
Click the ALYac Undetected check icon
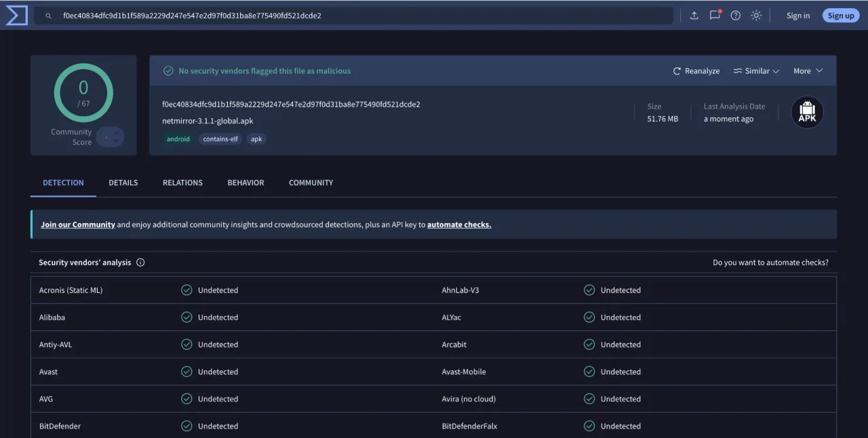pyautogui.click(x=589, y=317)
